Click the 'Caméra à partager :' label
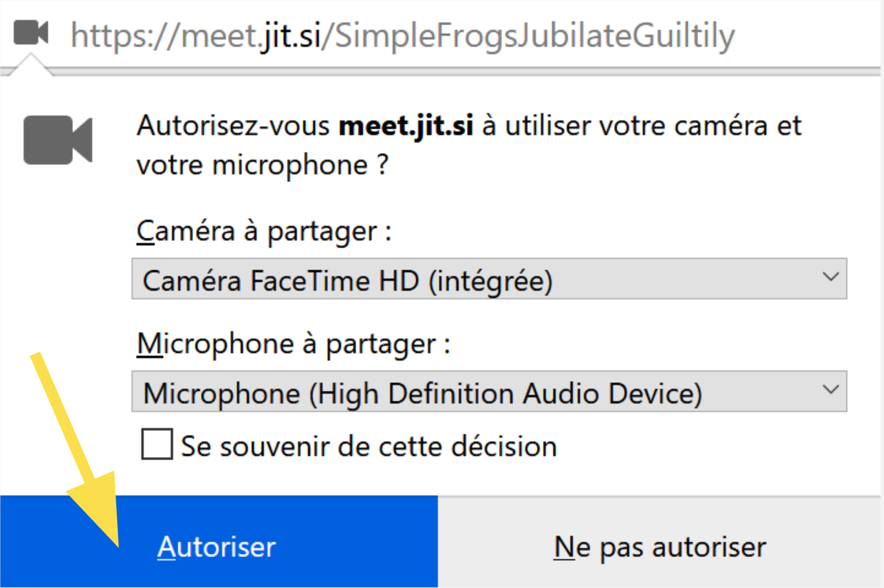 coord(264,231)
